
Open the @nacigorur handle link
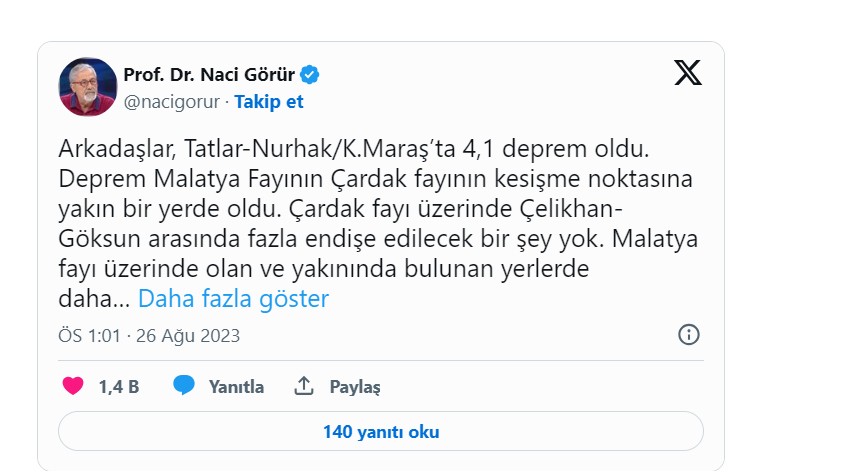point(171,102)
